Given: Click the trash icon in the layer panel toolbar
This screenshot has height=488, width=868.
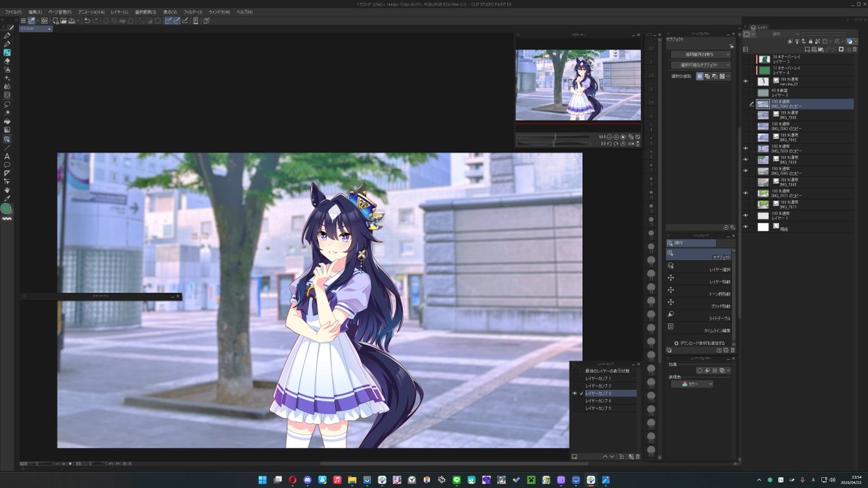Looking at the screenshot, I should pos(854,49).
